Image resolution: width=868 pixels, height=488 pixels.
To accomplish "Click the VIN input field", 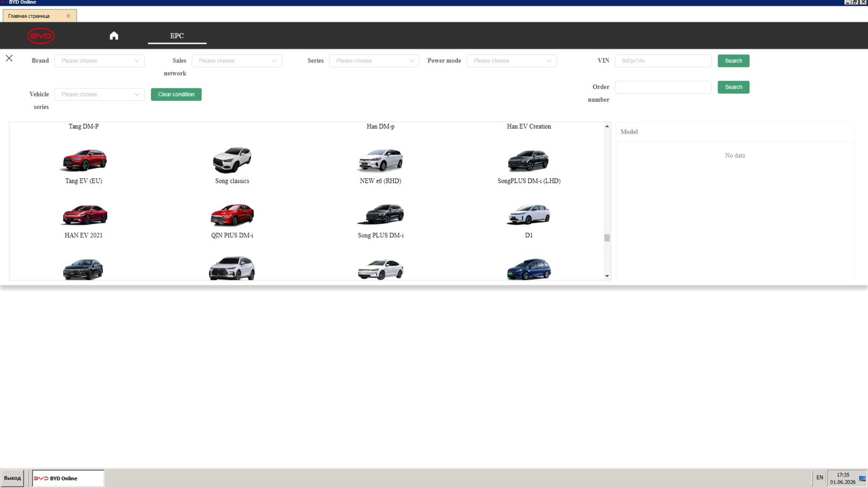I will coord(663,61).
